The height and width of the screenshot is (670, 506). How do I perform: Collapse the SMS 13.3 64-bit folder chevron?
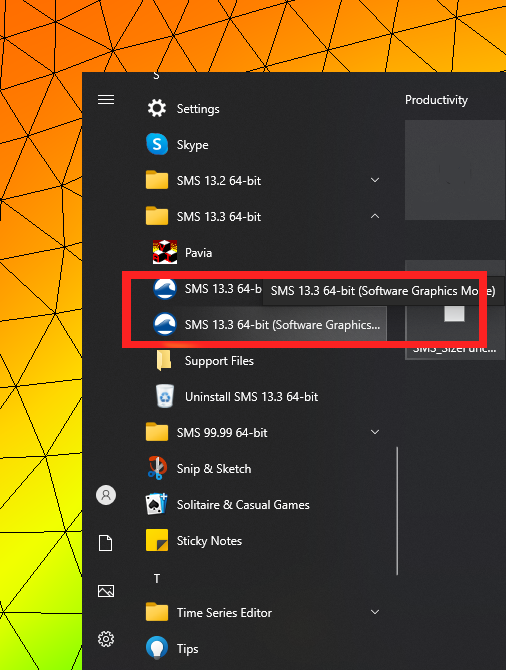click(x=375, y=216)
